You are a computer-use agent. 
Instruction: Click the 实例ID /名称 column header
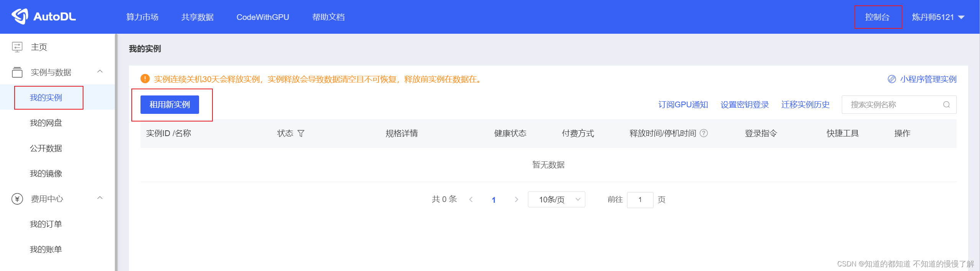coord(168,133)
